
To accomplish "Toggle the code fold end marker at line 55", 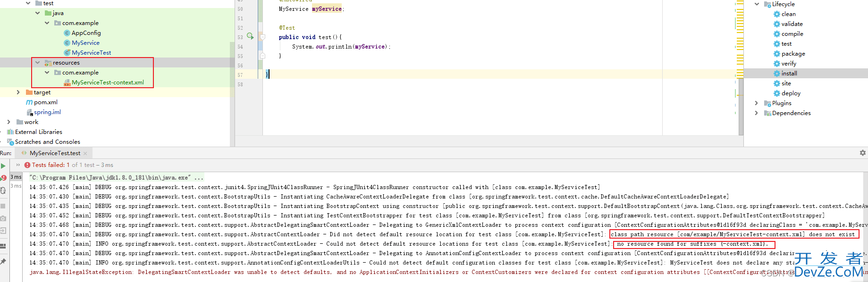I will (x=263, y=56).
